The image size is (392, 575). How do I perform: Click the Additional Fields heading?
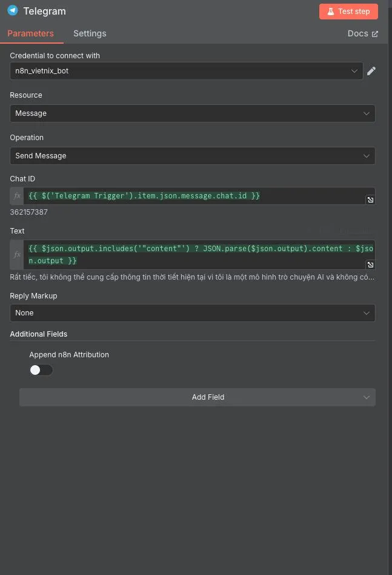tap(38, 334)
